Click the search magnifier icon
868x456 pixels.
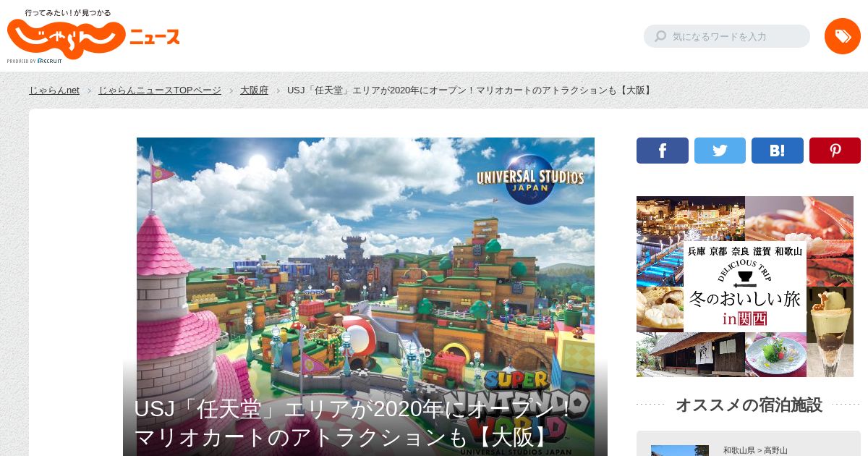(660, 36)
